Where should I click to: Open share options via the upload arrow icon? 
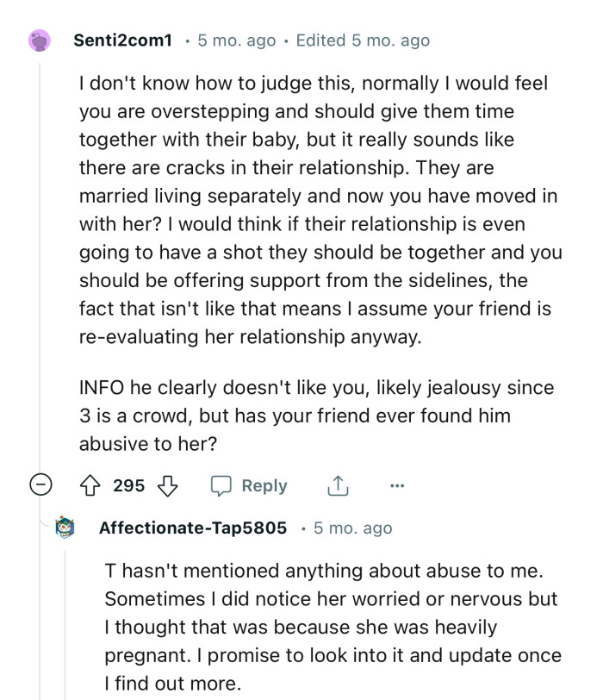pyautogui.click(x=339, y=485)
